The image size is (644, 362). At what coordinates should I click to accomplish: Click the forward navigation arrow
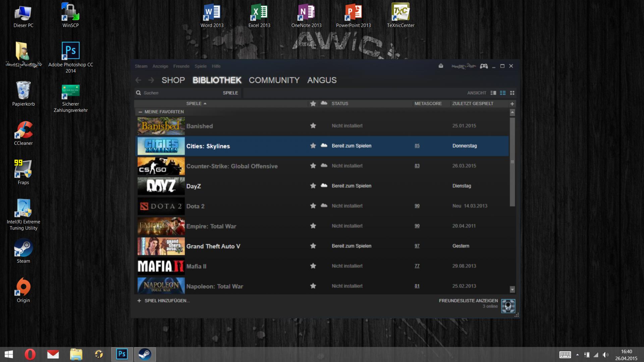point(151,80)
